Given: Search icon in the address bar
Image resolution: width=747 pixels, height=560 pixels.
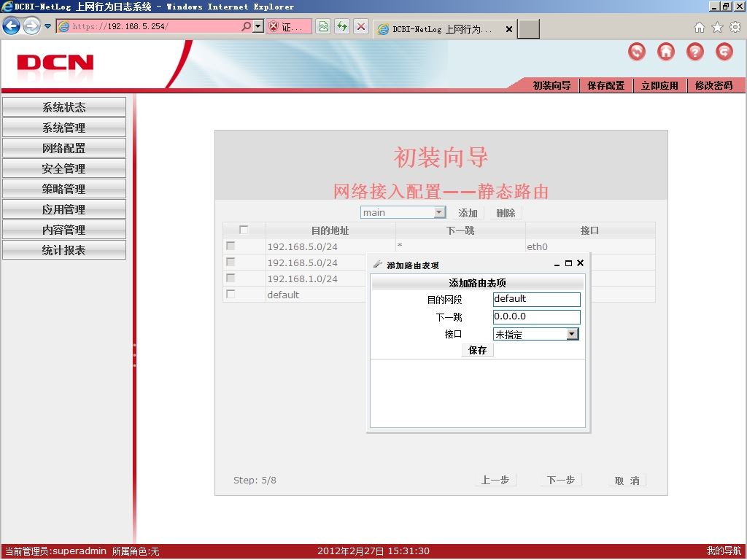Looking at the screenshot, I should pos(246,26).
